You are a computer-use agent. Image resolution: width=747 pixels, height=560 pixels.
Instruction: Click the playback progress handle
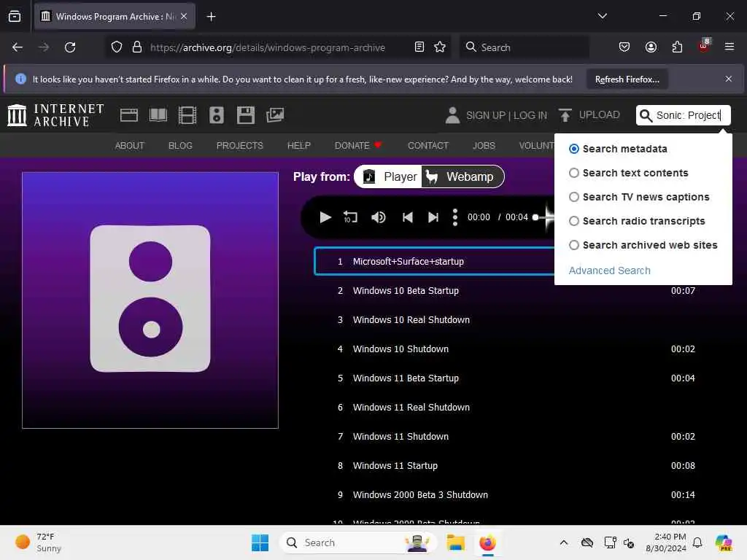pyautogui.click(x=535, y=217)
